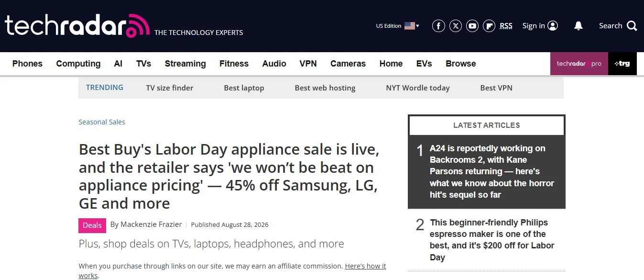Open the Phones menu
Screen dimensions: 644x280
[27, 64]
